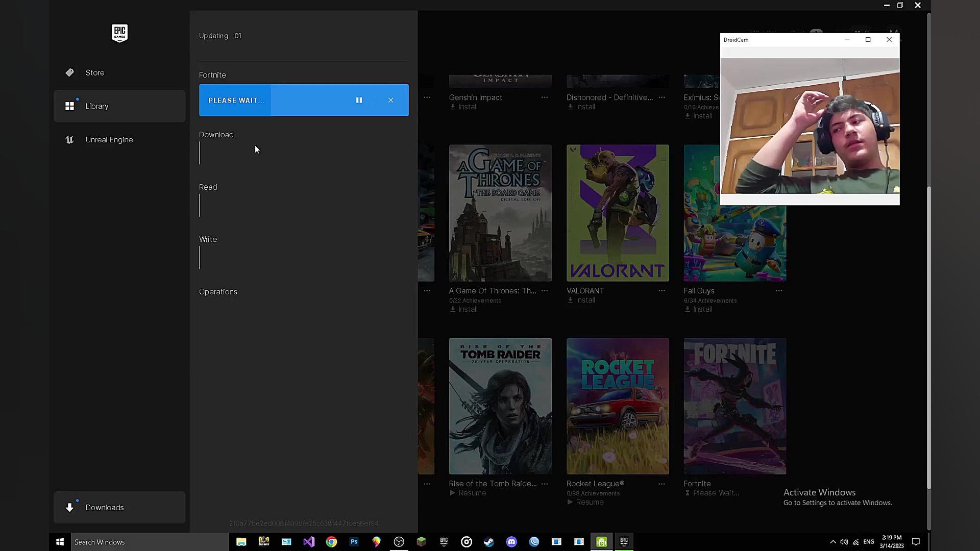Open the Downloads panel
Viewport: 980px width, 551px height.
click(119, 507)
